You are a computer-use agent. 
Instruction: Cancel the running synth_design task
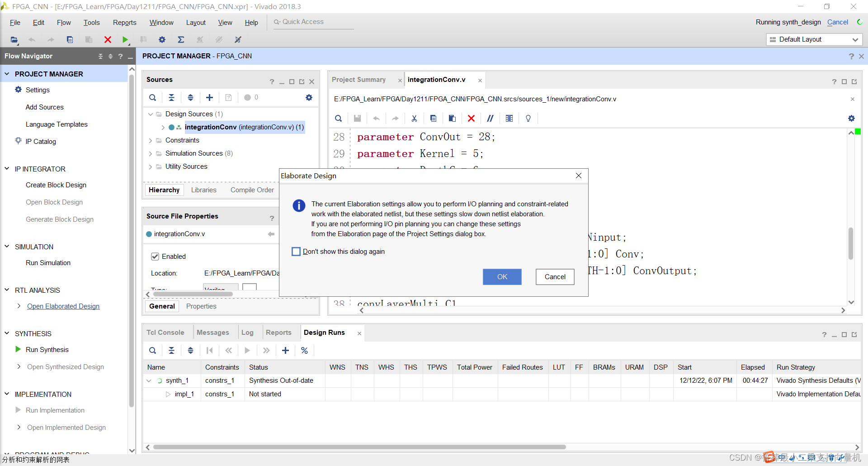pyautogui.click(x=838, y=22)
